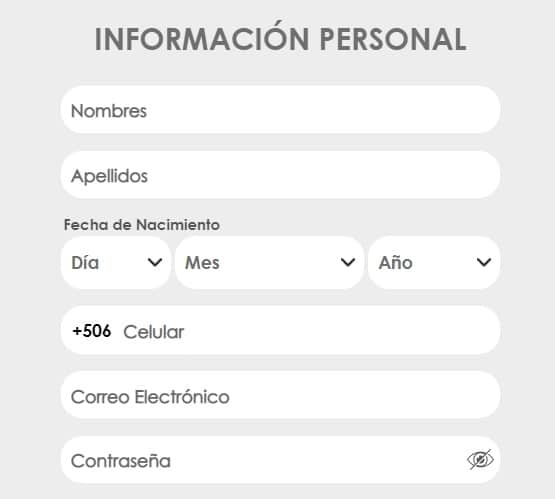Click the +506 country code prefix

tap(92, 331)
